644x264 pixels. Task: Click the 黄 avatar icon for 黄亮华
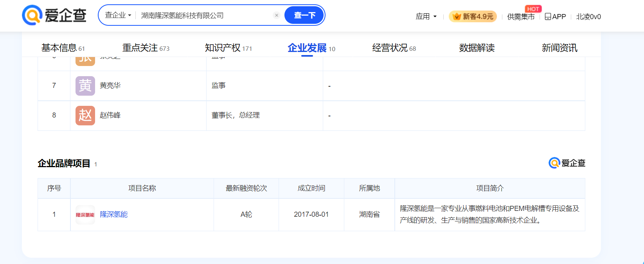point(85,86)
